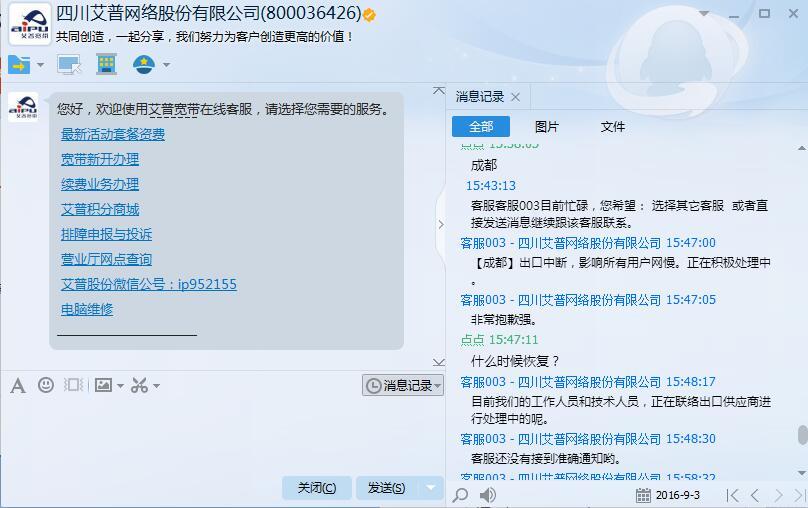This screenshot has width=808, height=508.
Task: Open the 排障申报与投诉 link
Action: tap(106, 234)
